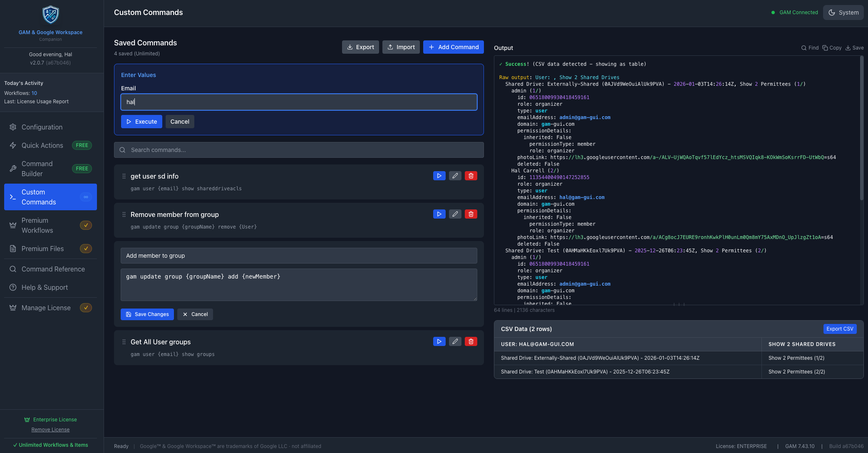Open Premium Workflows page
Screen dimensions: 868x453
tap(50, 225)
